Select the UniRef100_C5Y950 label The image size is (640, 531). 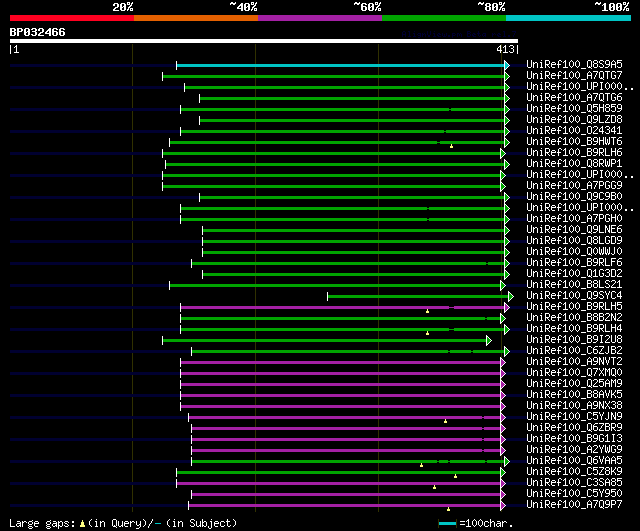tap(574, 494)
